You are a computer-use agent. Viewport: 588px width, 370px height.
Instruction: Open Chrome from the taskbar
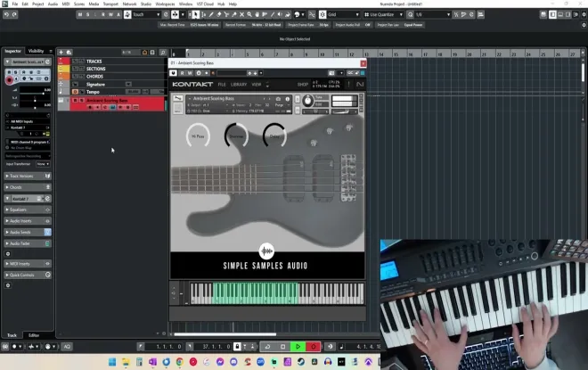180,362
